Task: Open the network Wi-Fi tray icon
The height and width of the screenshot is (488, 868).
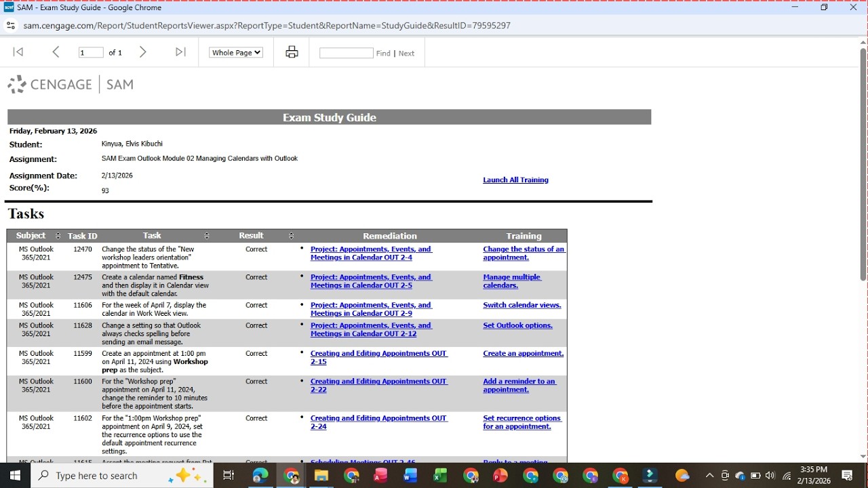Action: coord(787,475)
